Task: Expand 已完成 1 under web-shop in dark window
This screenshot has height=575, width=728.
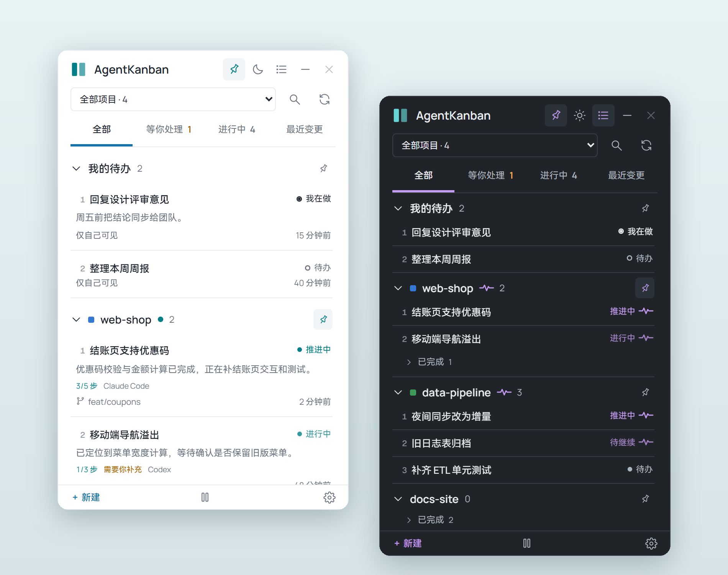Action: (x=430, y=362)
